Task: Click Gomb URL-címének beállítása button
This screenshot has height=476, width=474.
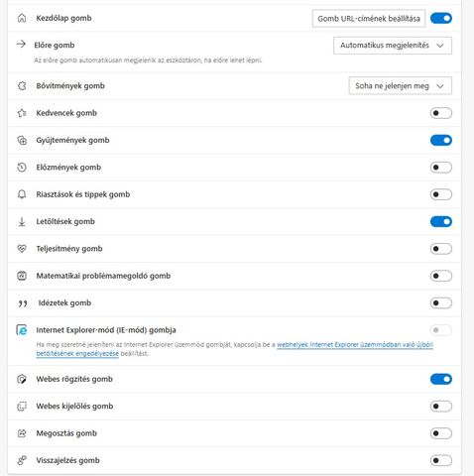Action: [x=369, y=19]
